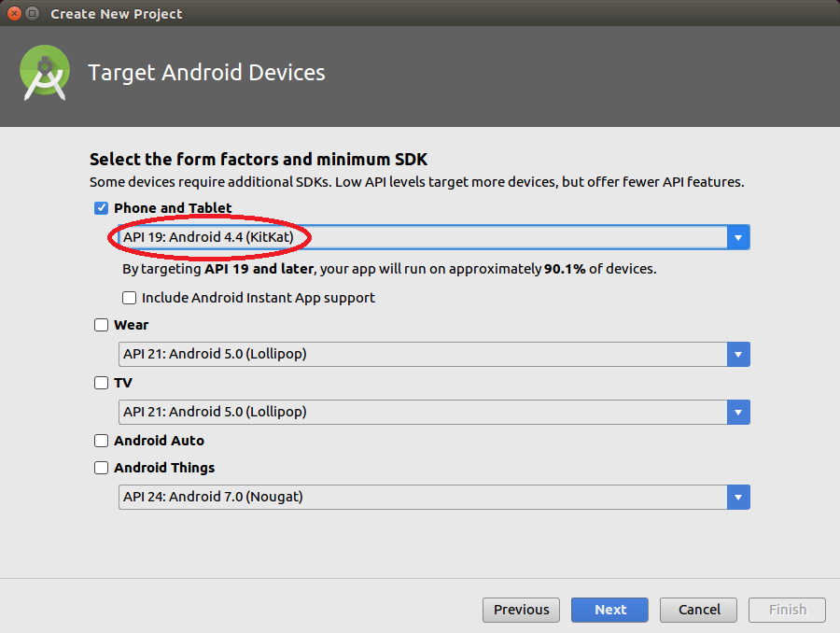The width and height of the screenshot is (840, 633).
Task: Open the TV minimum SDK dropdown
Action: point(738,412)
